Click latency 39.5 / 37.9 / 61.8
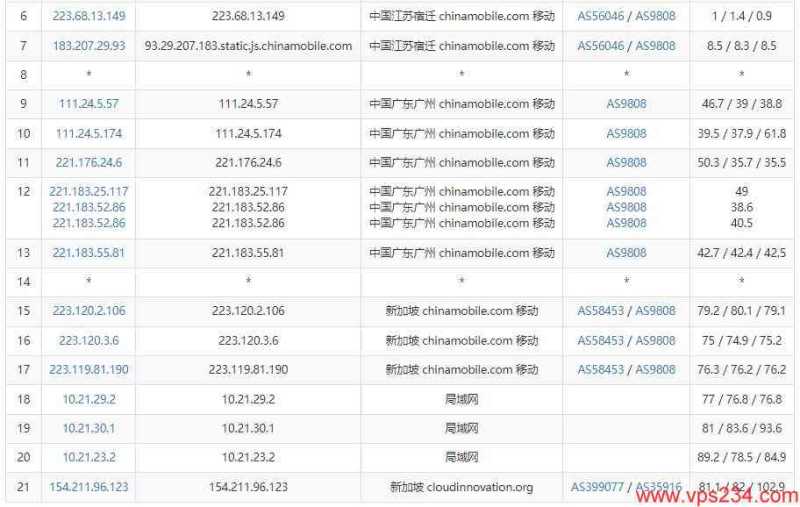800x507 pixels. 741,133
